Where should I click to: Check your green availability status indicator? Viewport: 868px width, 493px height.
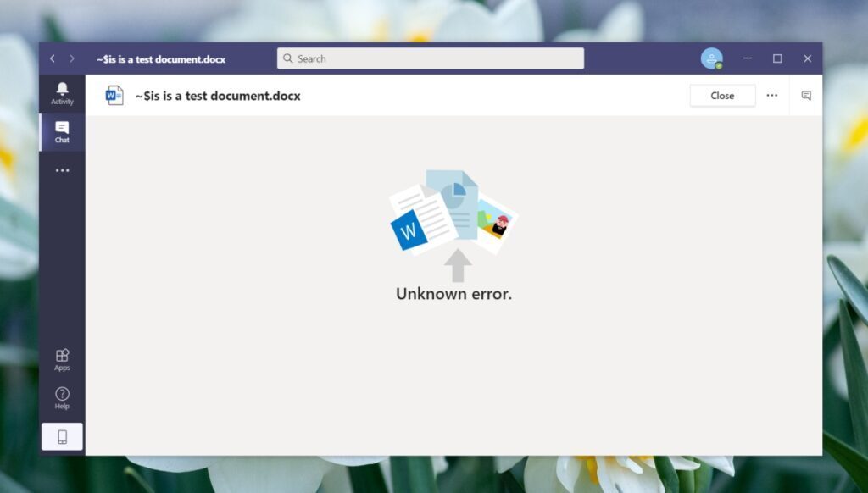(x=720, y=66)
